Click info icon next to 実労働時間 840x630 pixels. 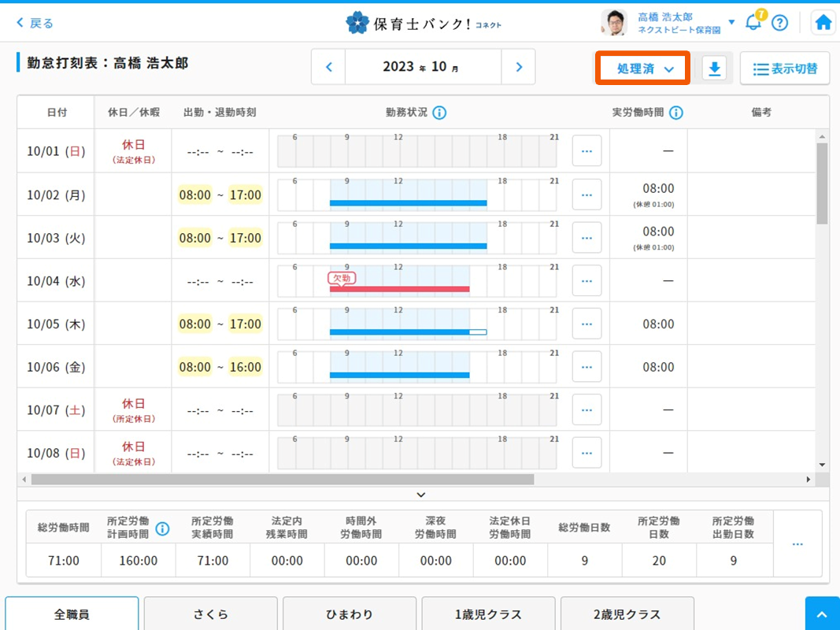tap(675, 113)
